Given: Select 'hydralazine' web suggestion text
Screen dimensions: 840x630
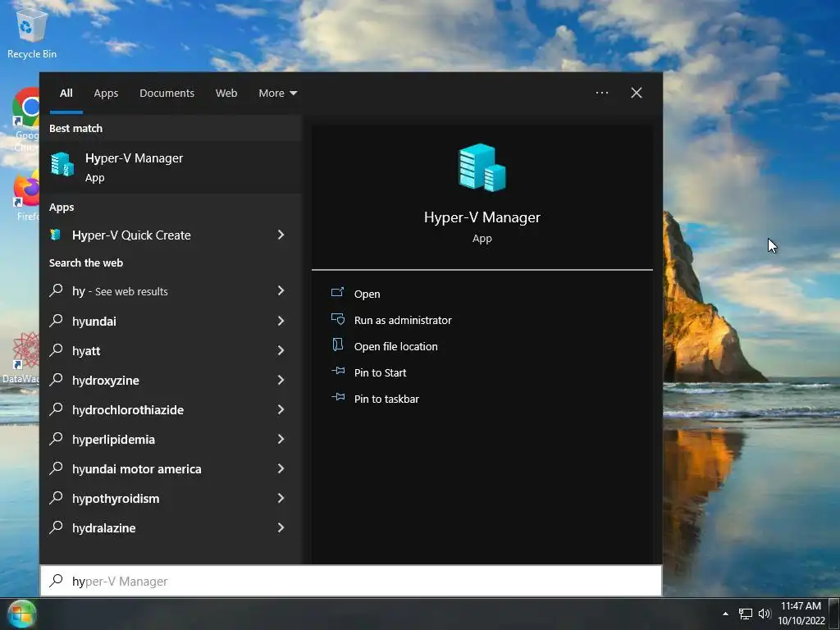Looking at the screenshot, I should 103,528.
